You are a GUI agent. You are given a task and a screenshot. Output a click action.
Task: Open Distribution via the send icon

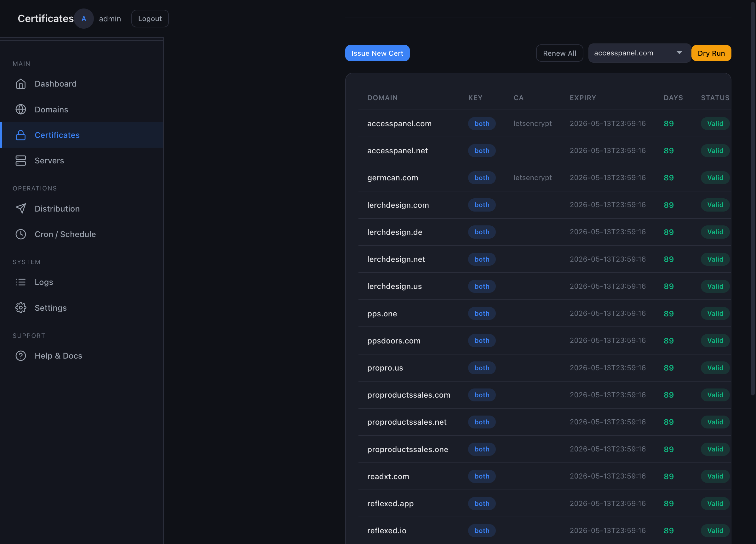(21, 208)
